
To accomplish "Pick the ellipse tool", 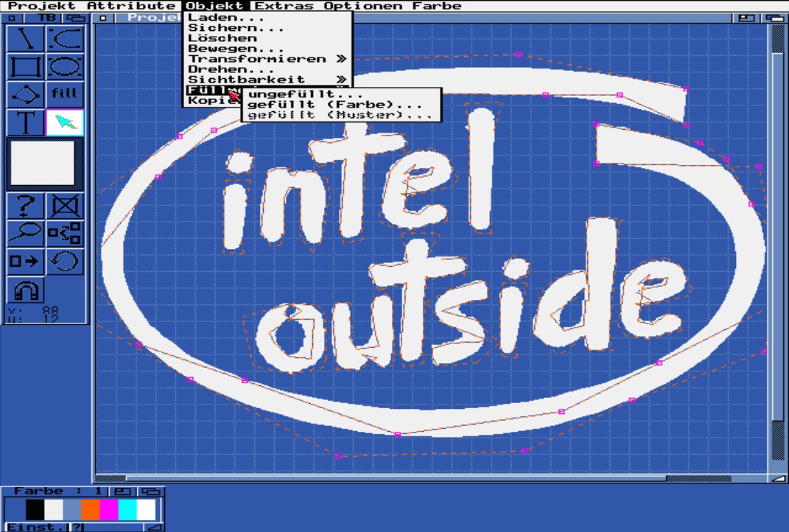I will click(x=65, y=67).
